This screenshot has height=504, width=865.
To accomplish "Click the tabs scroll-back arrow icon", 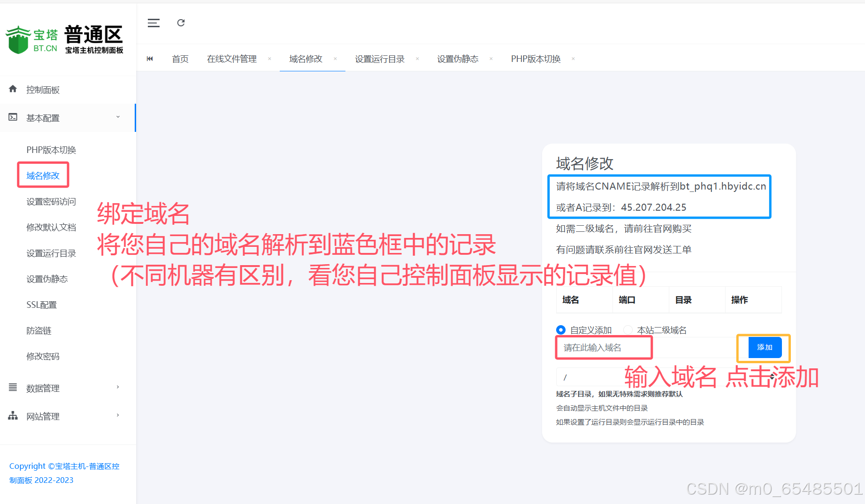I will (150, 59).
